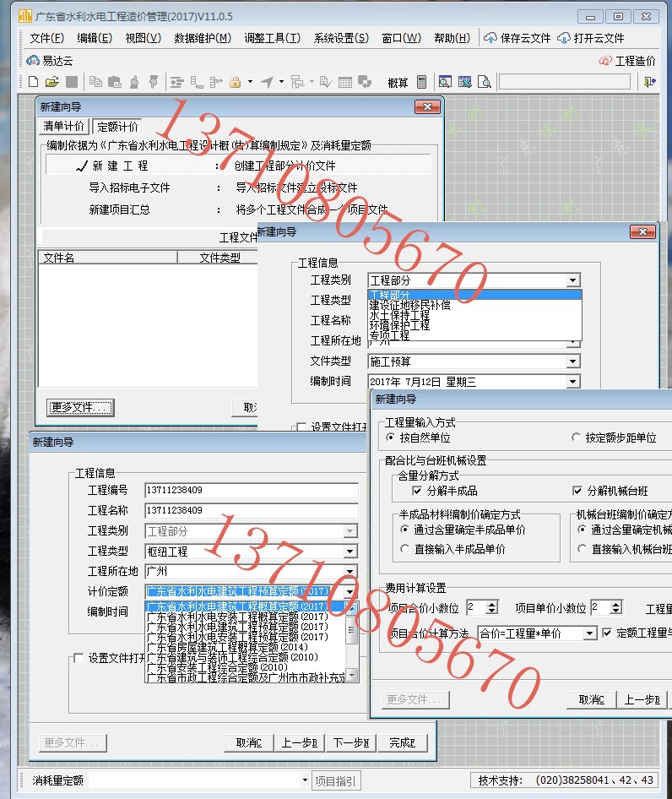Click the pencil document edit toolbar icon
The width and height of the screenshot is (672, 799).
(325, 82)
